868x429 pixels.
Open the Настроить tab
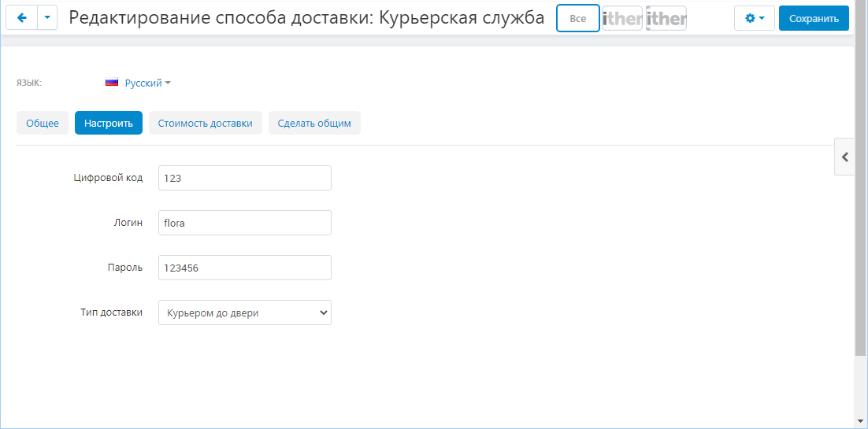(109, 123)
